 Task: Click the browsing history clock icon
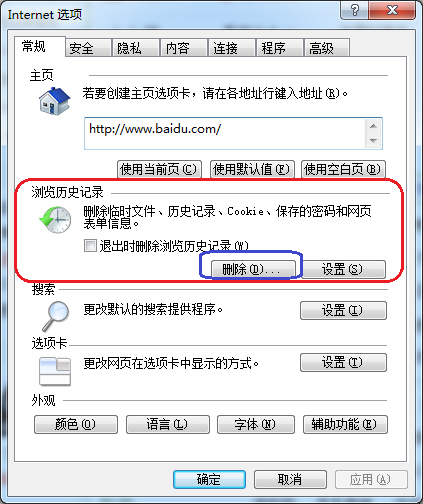55,219
